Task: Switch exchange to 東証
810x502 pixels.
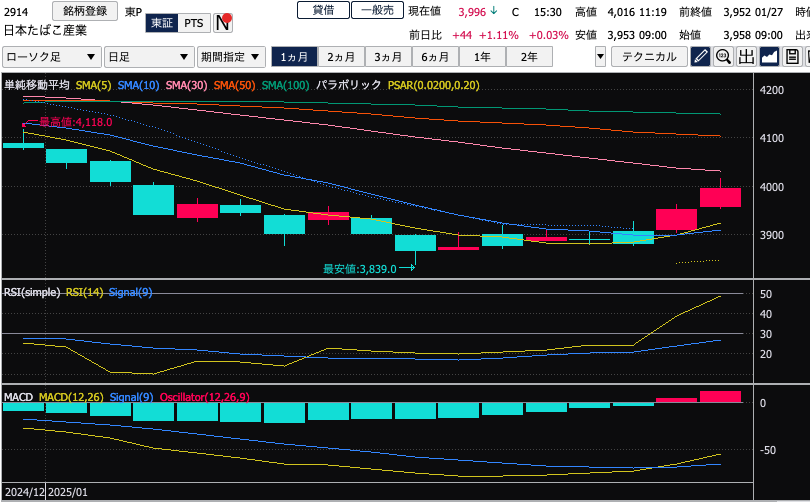Action: point(159,22)
